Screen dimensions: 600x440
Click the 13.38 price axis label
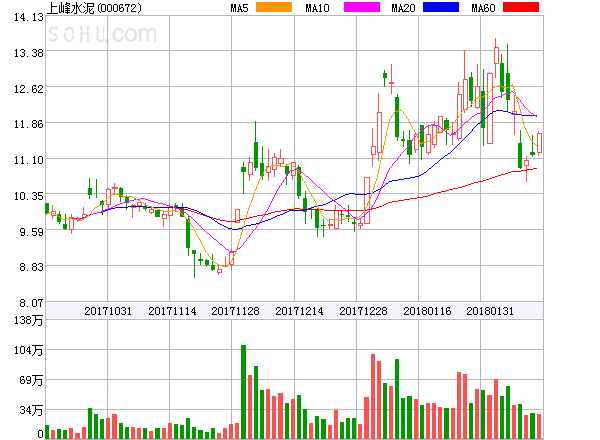[29, 53]
